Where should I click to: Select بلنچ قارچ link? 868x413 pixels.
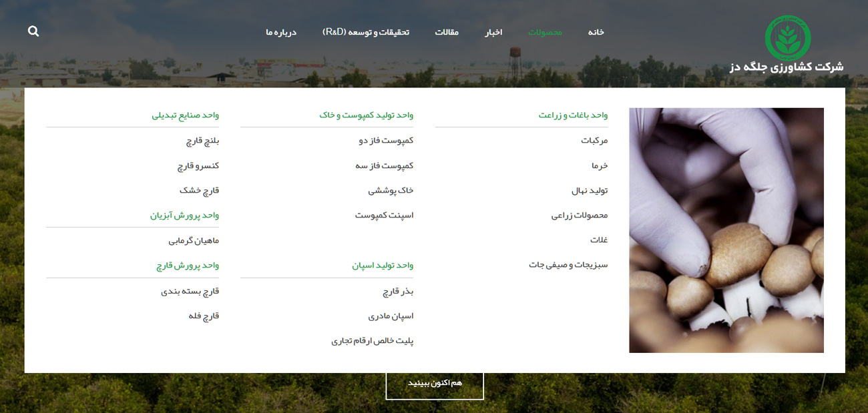[202, 141]
